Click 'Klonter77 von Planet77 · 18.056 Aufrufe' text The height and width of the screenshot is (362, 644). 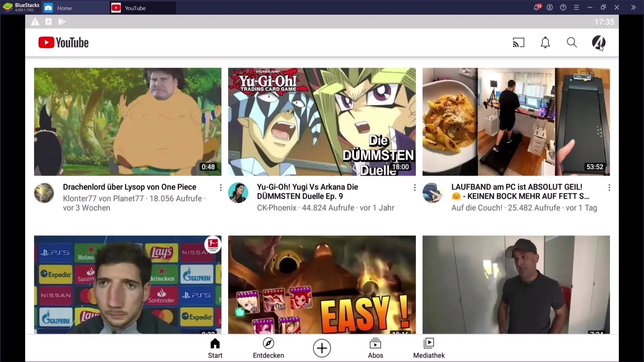coord(132,198)
